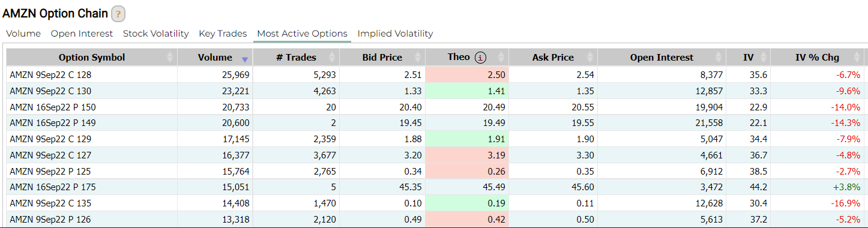This screenshot has height=228, width=868.
Task: Select the AMZN 16Sep22 P 175 row
Action: pyautogui.click(x=435, y=187)
